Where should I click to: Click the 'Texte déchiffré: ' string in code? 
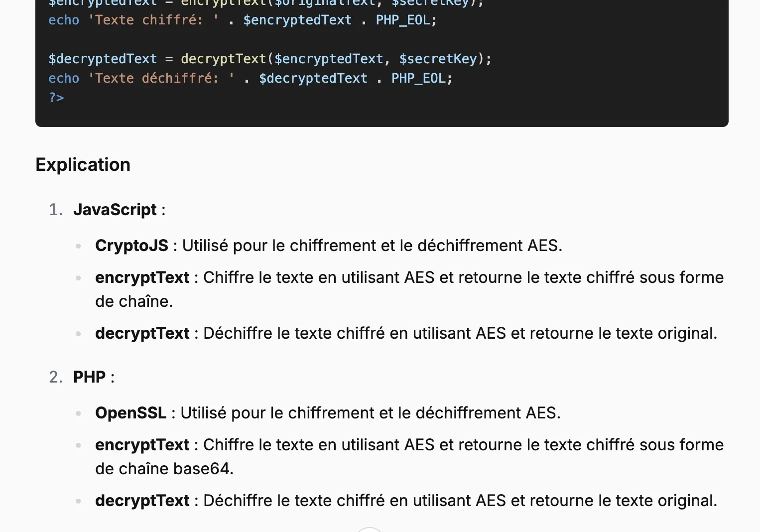161,78
